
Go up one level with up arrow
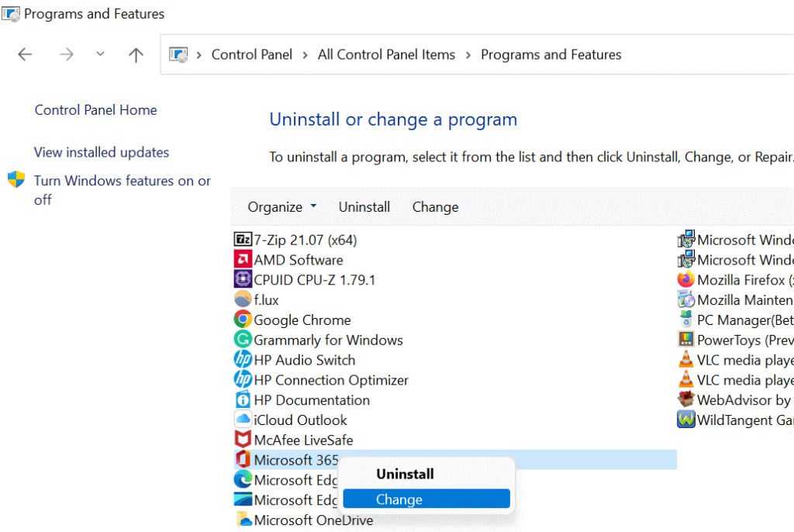tap(136, 55)
